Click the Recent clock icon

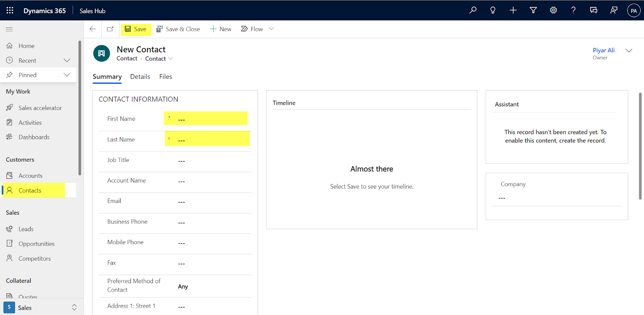[x=10, y=60]
